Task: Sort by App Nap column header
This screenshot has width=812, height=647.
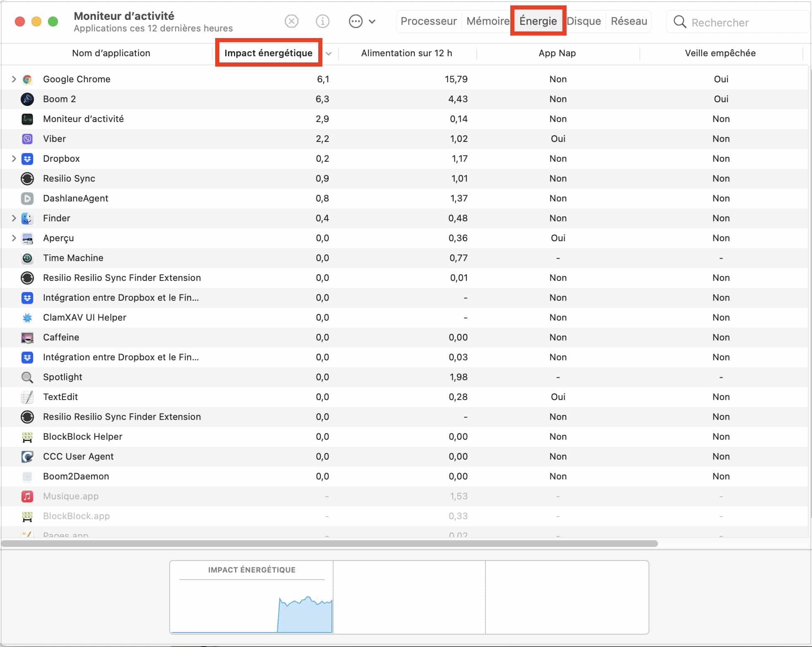Action: (557, 53)
